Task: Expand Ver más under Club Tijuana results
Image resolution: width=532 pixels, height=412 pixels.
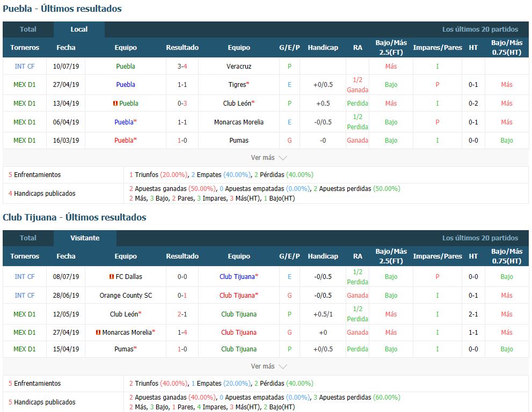Action: pyautogui.click(x=269, y=366)
